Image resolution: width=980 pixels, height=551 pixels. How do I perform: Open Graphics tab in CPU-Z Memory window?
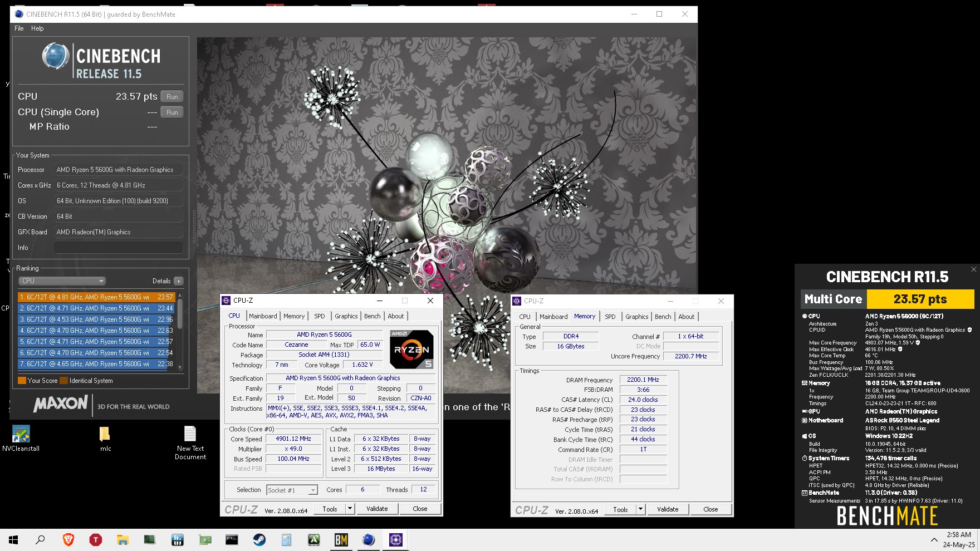(636, 317)
